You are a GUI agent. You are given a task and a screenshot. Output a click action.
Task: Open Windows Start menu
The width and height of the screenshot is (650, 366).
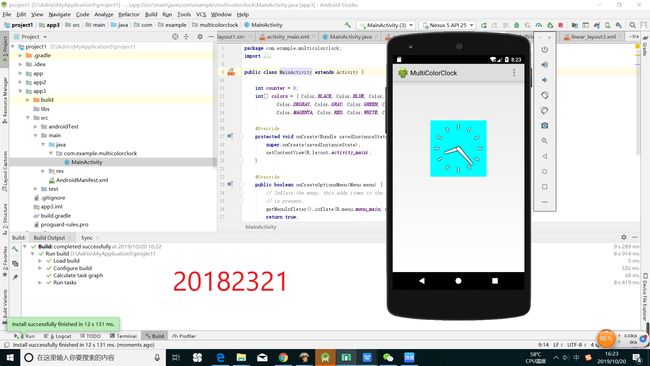pos(9,357)
